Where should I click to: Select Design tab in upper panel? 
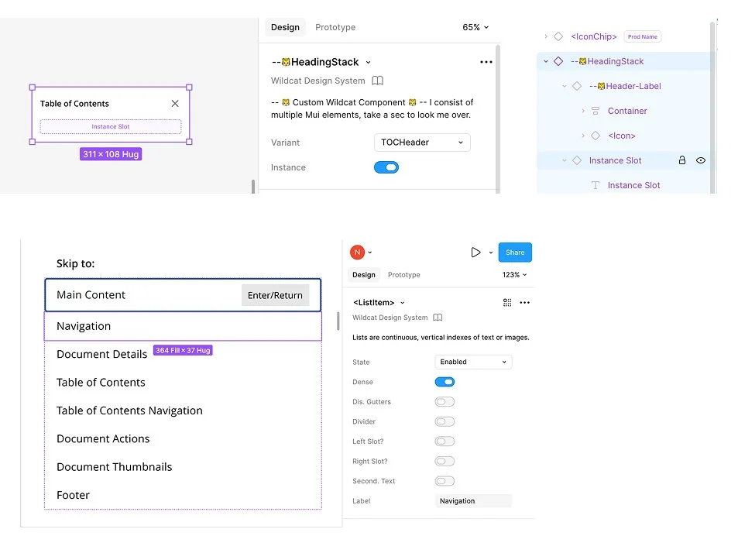click(x=285, y=27)
